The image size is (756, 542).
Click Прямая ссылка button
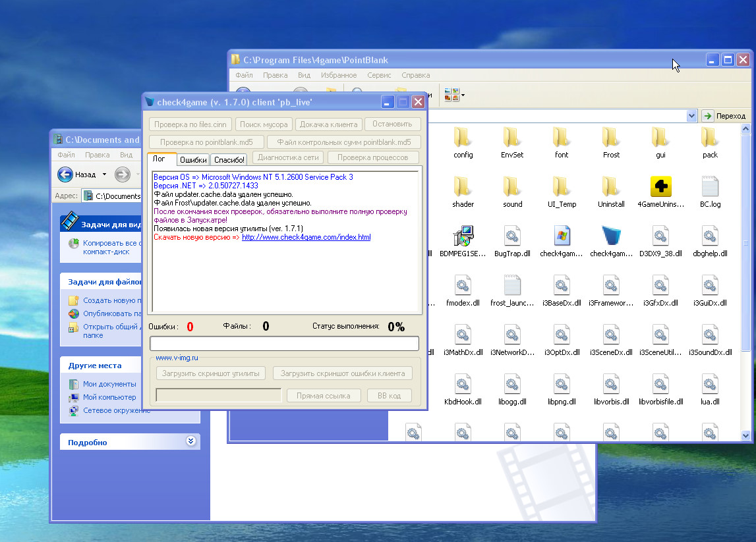[324, 396]
